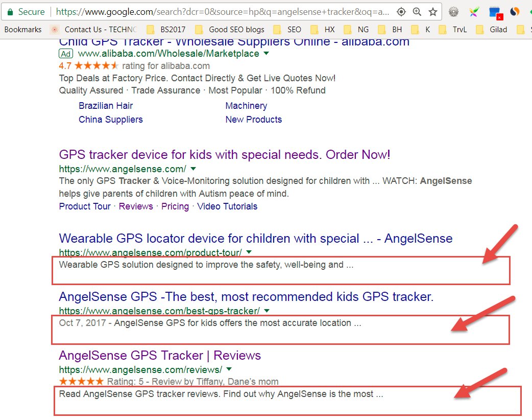Open the Reviews sitelink under angelsense.com
Screen dimensions: 532x420
[136, 206]
